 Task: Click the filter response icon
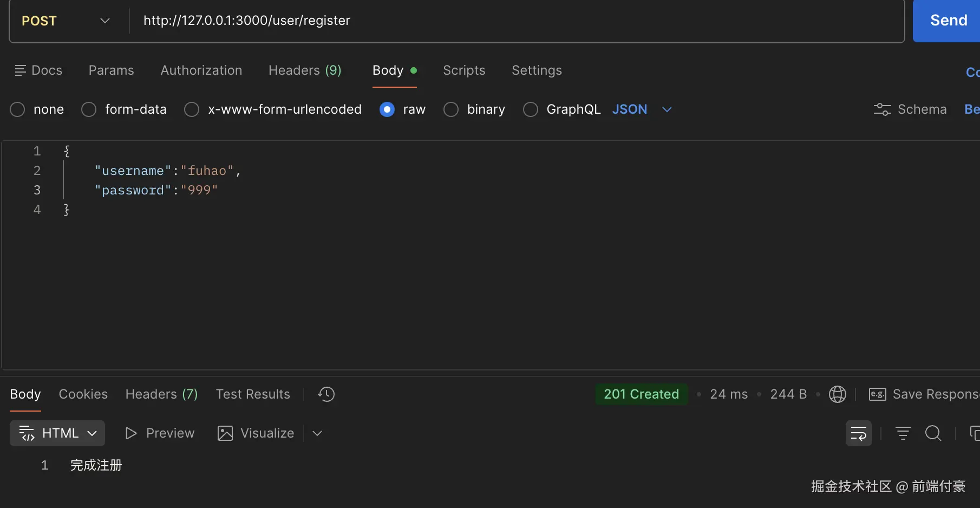point(903,433)
